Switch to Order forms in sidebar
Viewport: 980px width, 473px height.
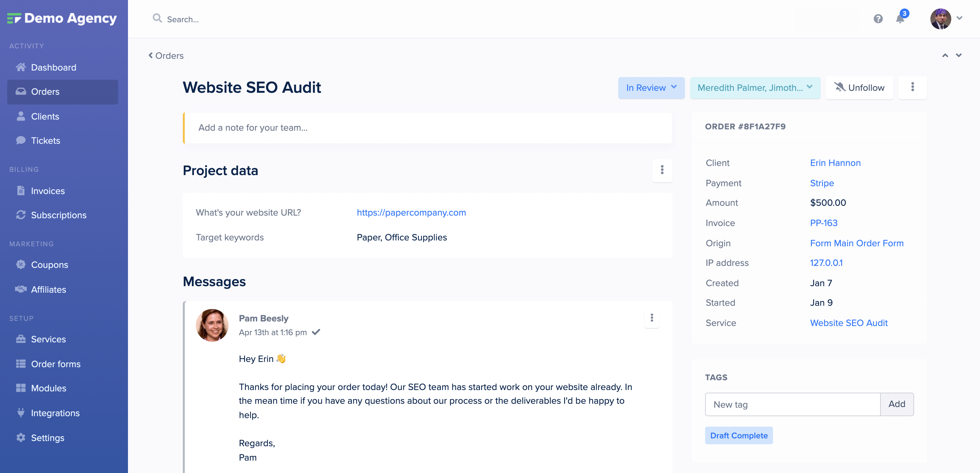(55, 364)
